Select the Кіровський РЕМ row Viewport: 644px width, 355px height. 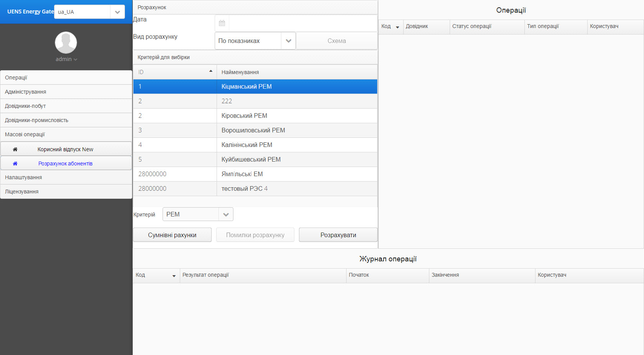click(255, 116)
